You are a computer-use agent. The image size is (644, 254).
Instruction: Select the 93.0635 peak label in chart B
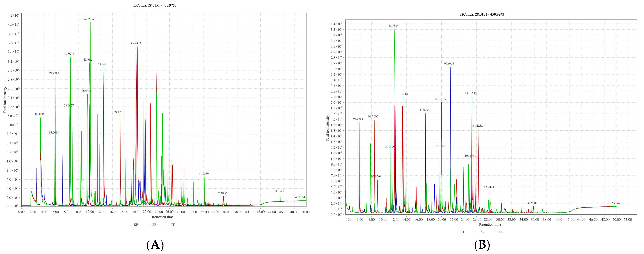point(449,64)
